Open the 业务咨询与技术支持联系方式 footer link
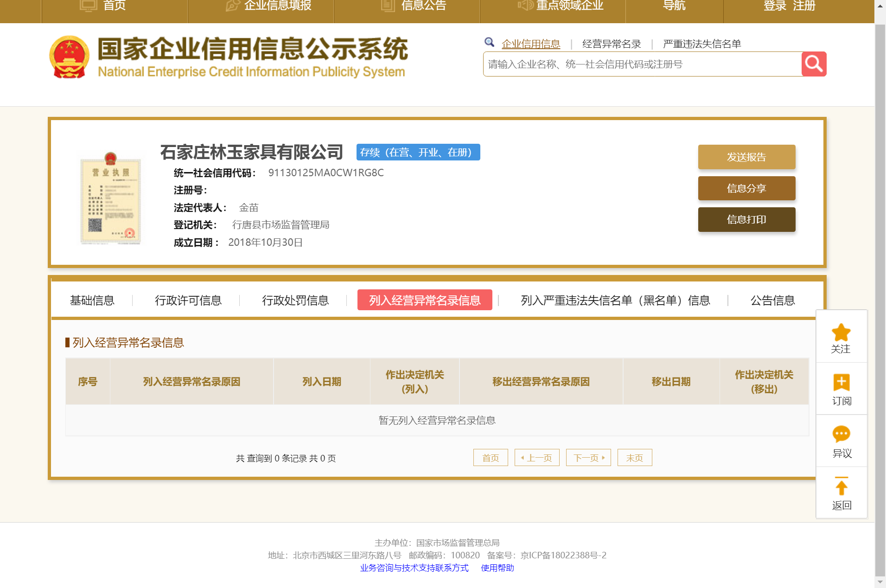Screen dimensions: 886x588 pos(414,568)
